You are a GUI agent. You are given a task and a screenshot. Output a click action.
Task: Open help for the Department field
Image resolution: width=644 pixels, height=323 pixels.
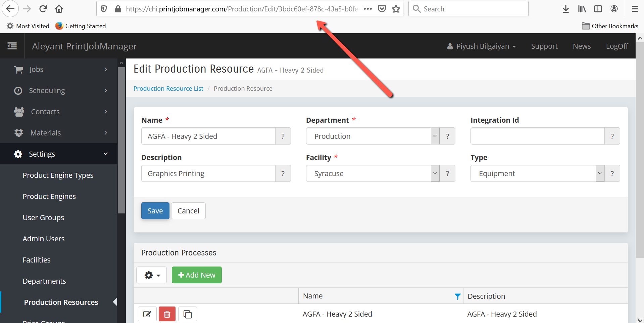447,136
